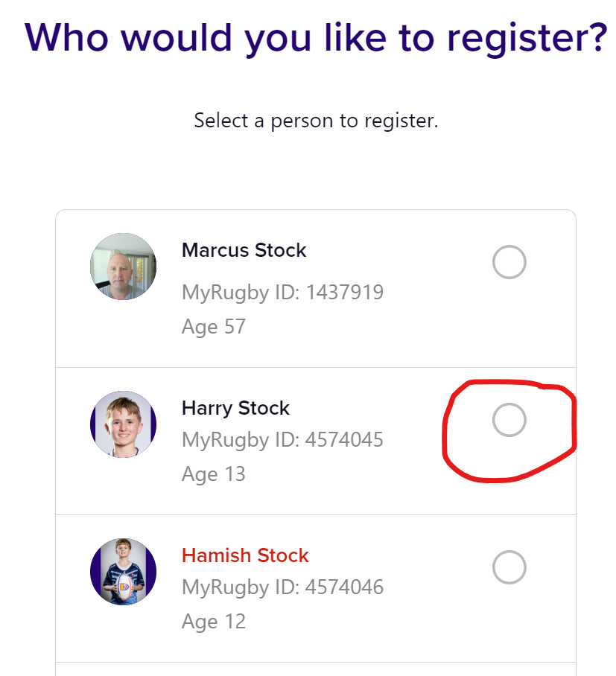Click the Age 12 label

tap(213, 622)
